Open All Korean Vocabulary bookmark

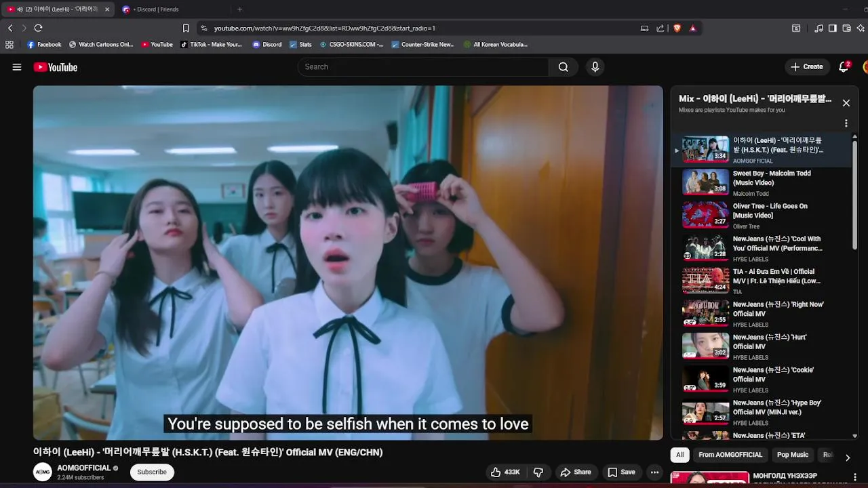point(496,45)
